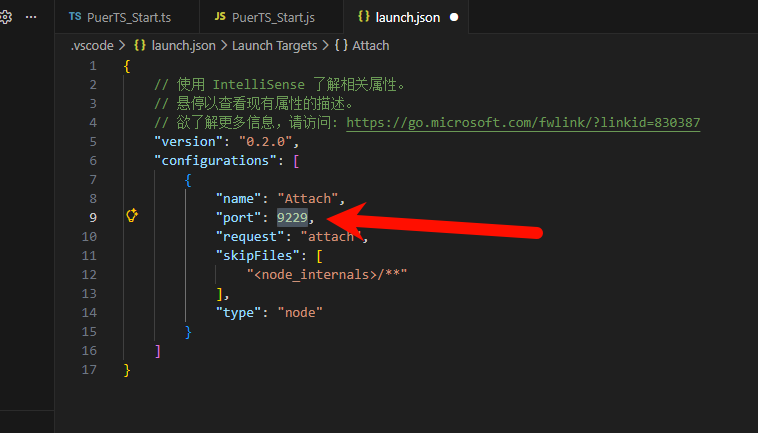Expand the Launch Targets breadcrumb
The image size is (758, 433).
(274, 45)
